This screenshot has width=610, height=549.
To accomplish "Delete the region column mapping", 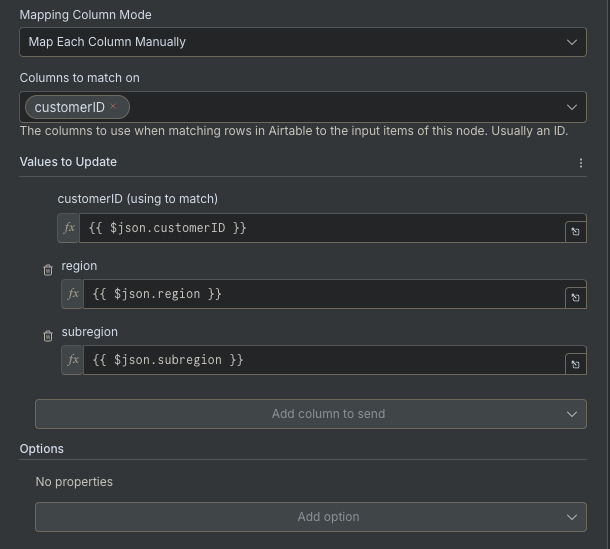I will 48,270.
